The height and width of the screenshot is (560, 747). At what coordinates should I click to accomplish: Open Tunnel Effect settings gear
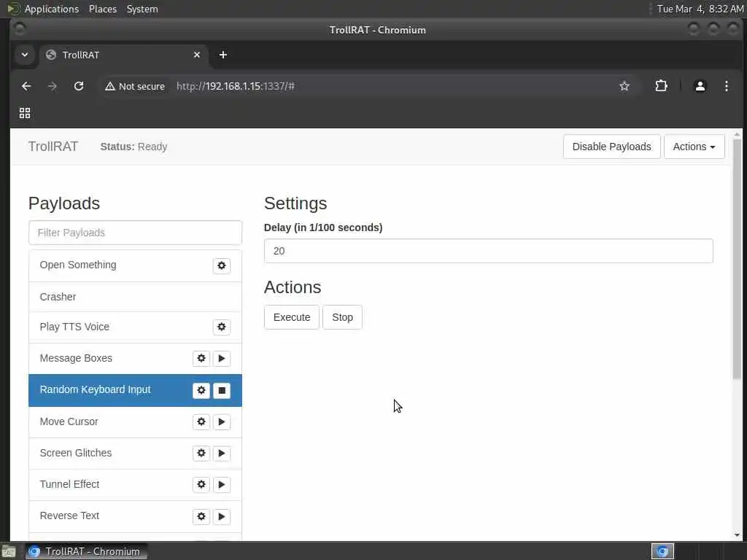pos(201,485)
